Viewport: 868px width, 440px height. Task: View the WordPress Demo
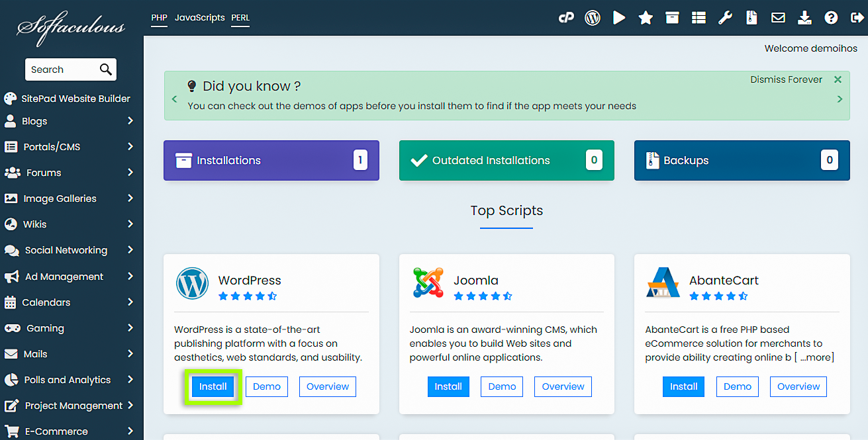tap(267, 386)
